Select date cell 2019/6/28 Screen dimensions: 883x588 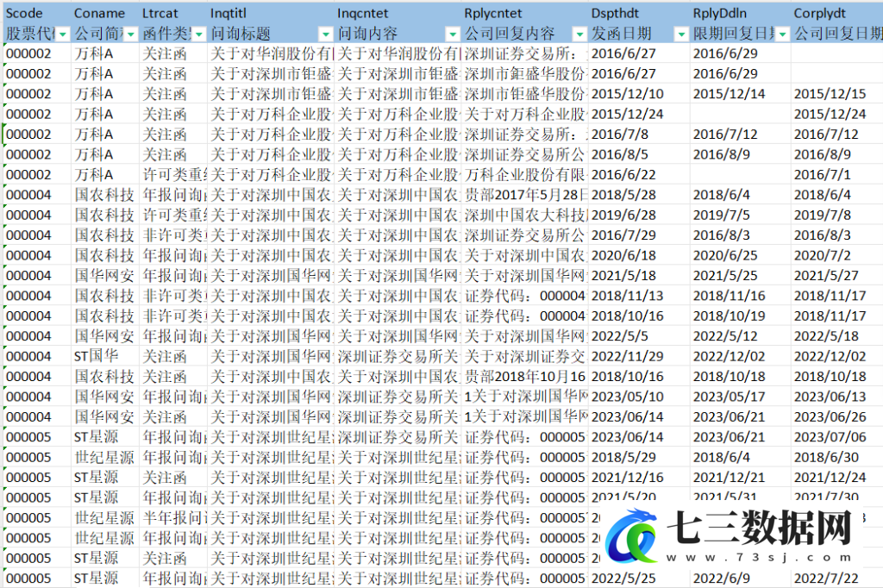tap(639, 216)
